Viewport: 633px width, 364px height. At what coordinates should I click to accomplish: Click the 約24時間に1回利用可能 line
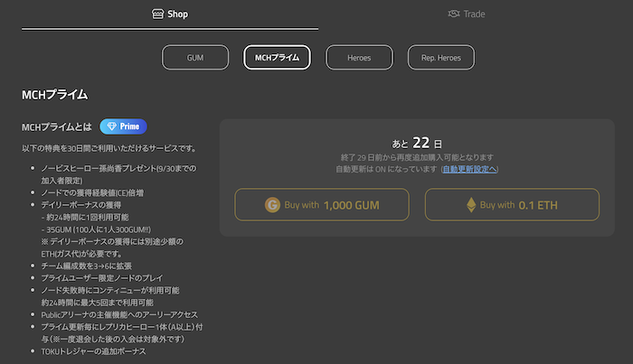click(x=85, y=218)
